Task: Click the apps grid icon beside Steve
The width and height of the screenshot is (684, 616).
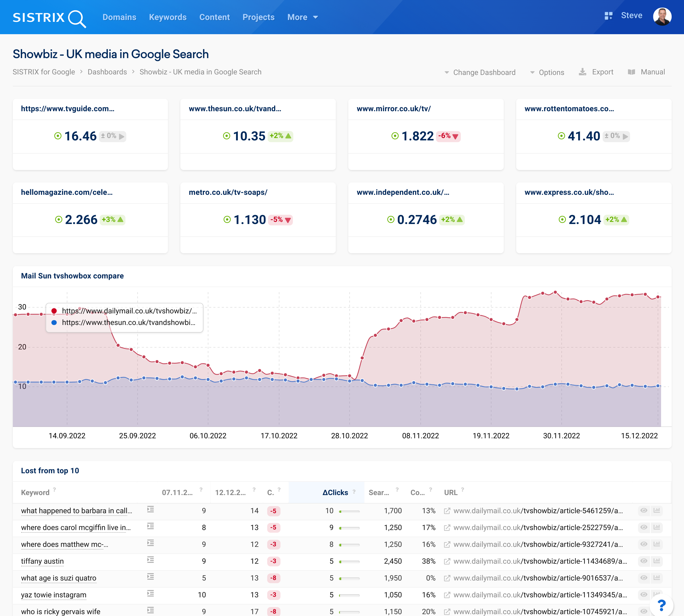Action: pyautogui.click(x=608, y=16)
